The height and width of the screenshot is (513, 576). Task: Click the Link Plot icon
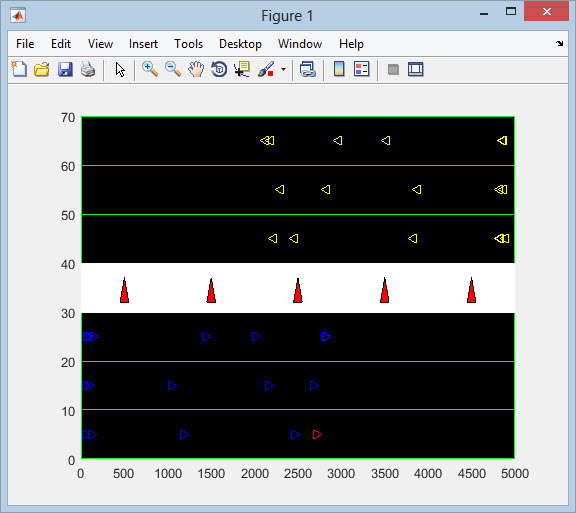tap(307, 69)
